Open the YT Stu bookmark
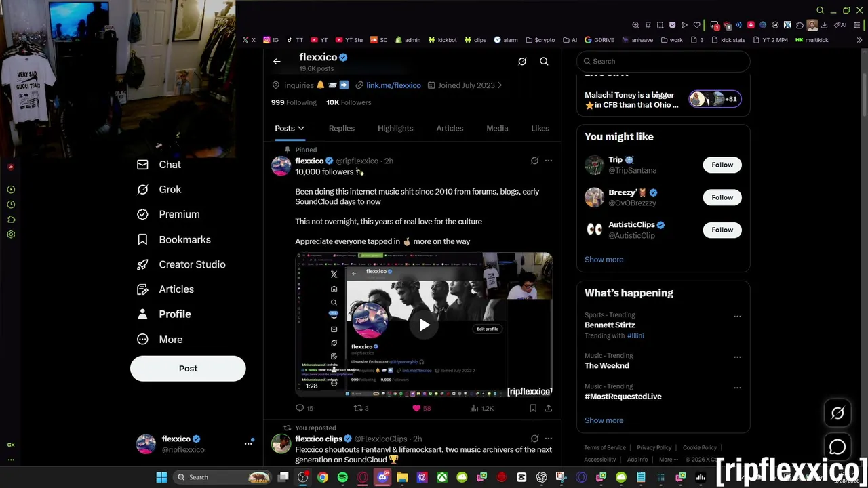 pyautogui.click(x=349, y=40)
